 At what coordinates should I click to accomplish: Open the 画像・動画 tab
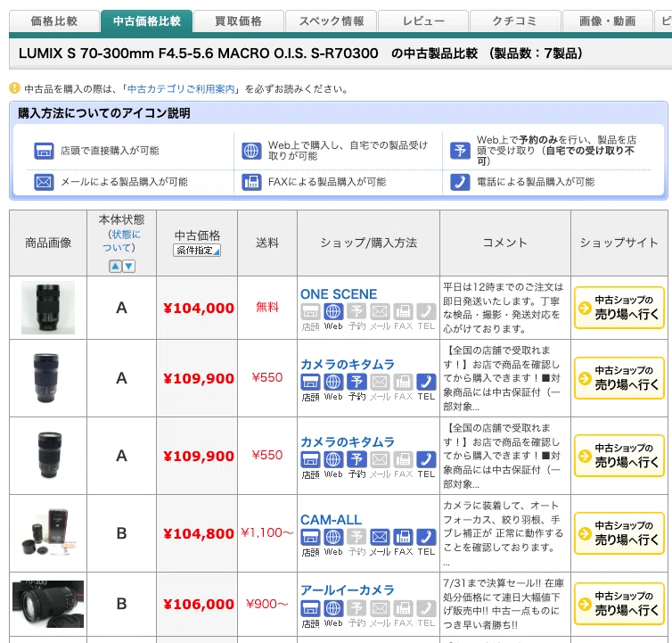pos(607,21)
